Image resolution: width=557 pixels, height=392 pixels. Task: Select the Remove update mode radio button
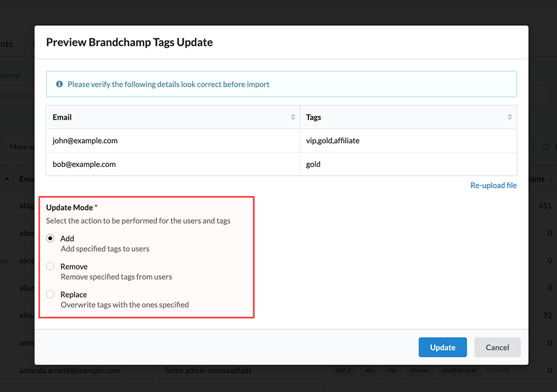tap(50, 266)
